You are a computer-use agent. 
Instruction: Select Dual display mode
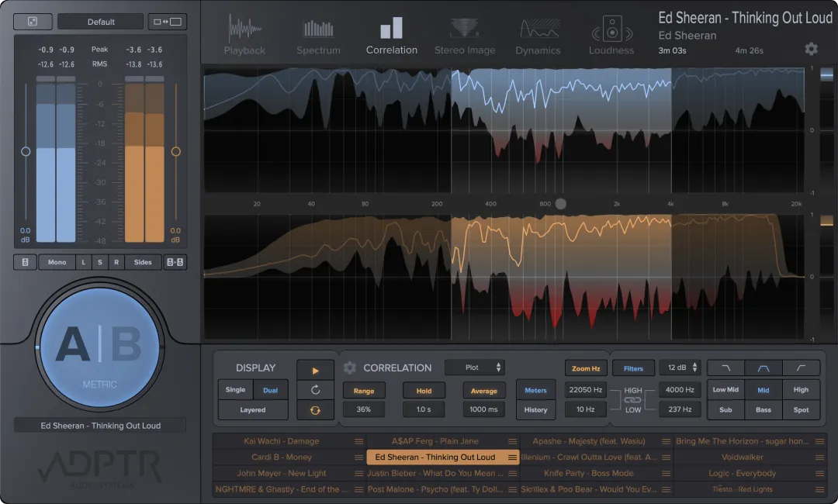click(271, 390)
